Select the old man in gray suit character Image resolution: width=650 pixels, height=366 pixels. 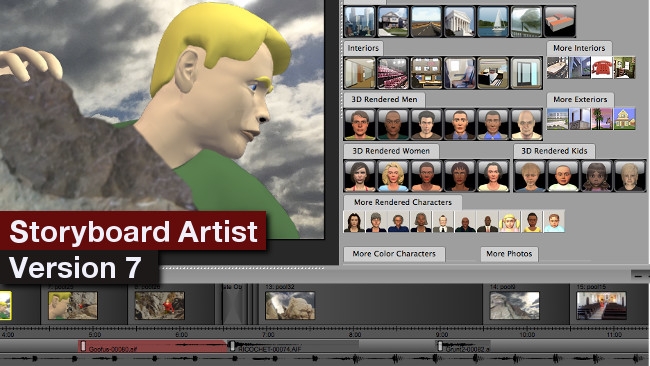pos(443,221)
